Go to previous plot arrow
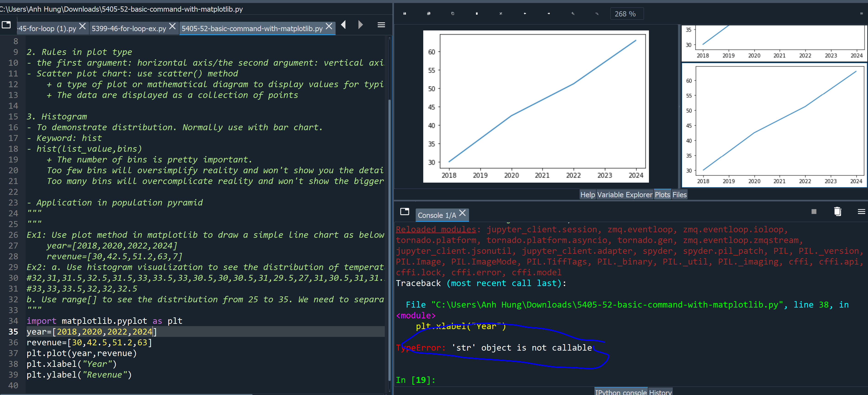868x395 pixels. [525, 14]
